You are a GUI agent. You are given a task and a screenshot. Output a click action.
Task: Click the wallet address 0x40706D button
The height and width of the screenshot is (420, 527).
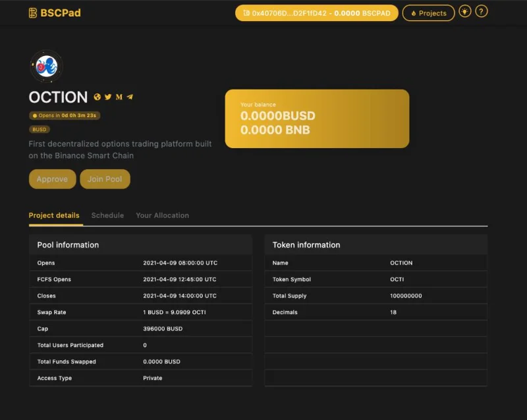click(x=317, y=13)
